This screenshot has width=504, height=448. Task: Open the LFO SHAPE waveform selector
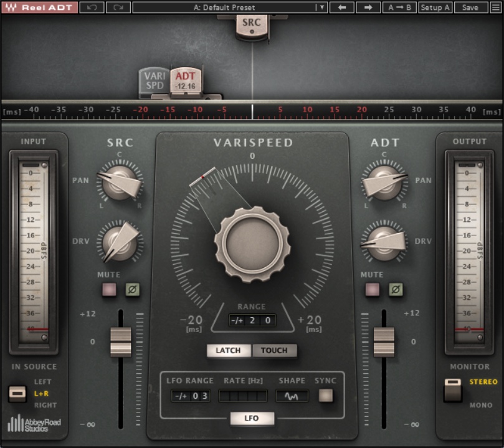292,396
